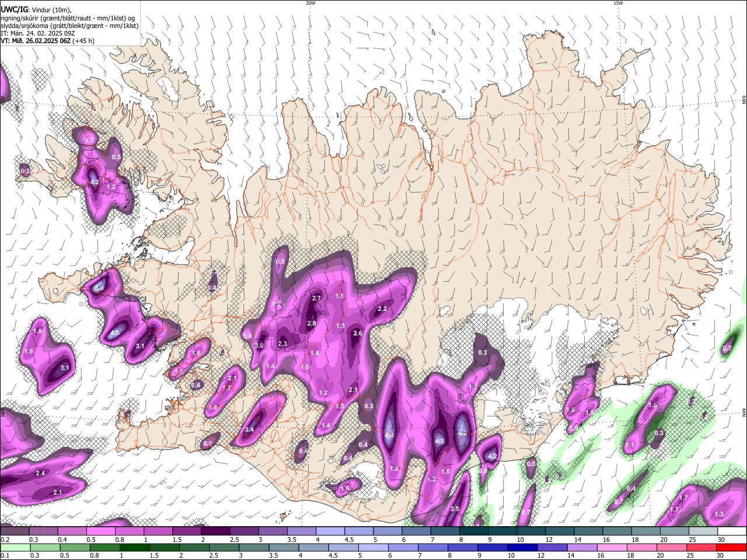747x560 pixels.
Task: Pick the upper legend swatch labeled 0.2
Action: tap(15, 531)
